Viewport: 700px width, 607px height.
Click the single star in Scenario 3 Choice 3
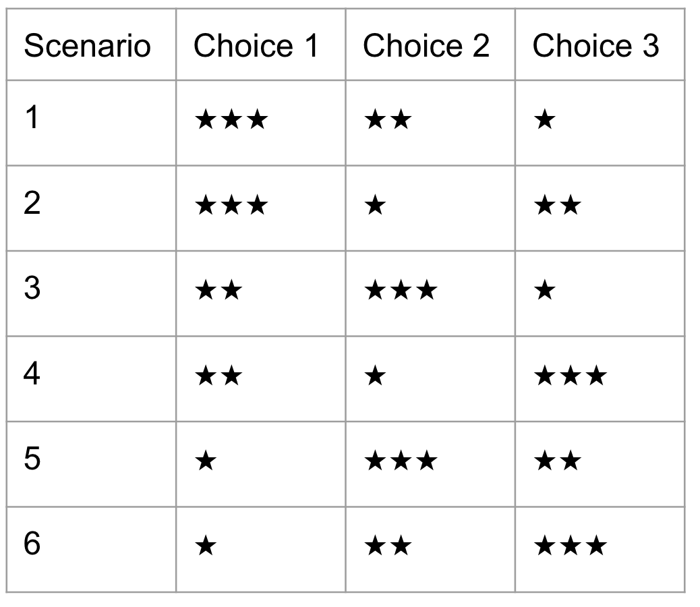point(545,290)
